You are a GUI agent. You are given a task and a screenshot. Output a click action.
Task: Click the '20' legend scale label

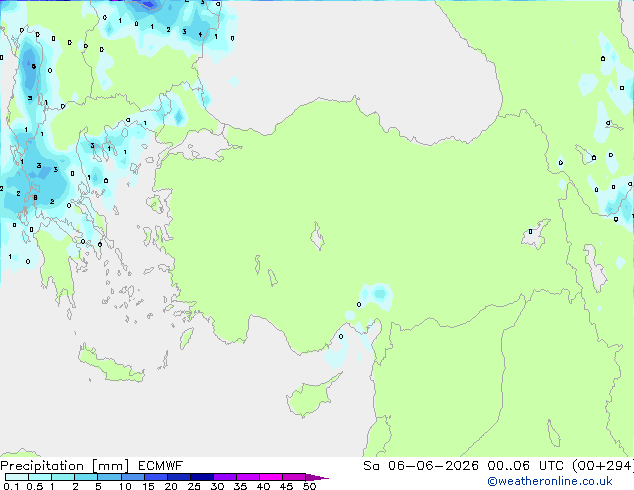pos(171,486)
